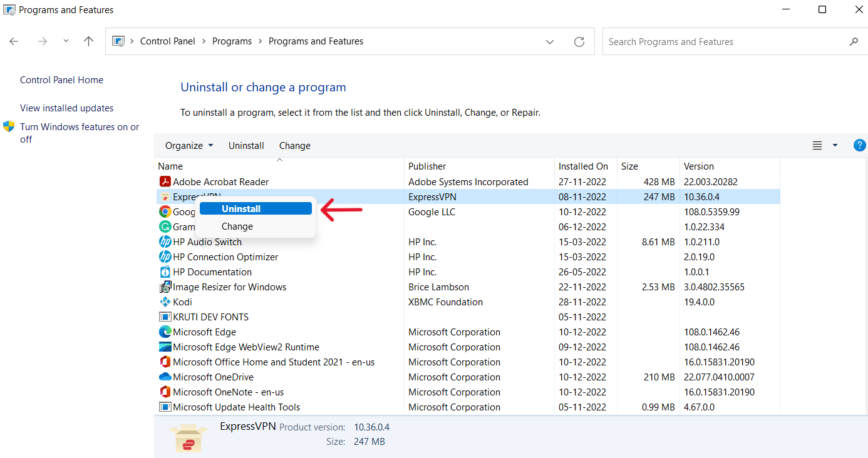Viewport: 868px width, 458px height.
Task: Open View installed updates link
Action: [67, 108]
